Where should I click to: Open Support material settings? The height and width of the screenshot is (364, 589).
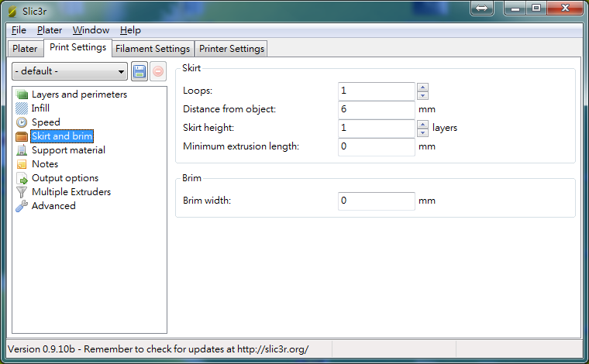click(68, 150)
